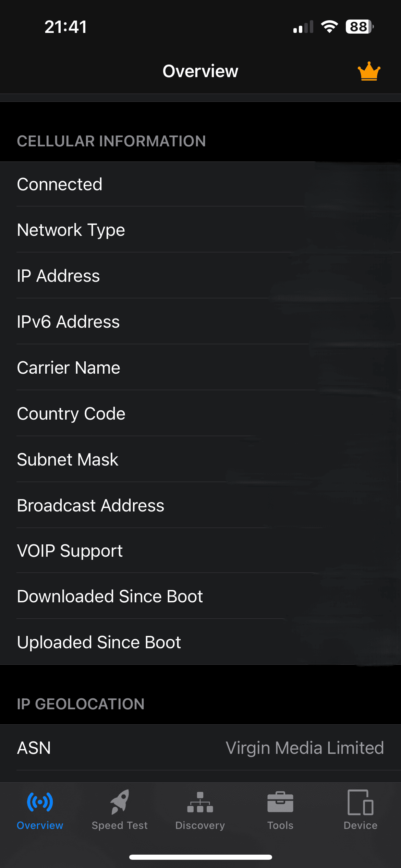Viewport: 401px width, 868px height.
Task: Select the Carrier Name row
Action: (200, 367)
